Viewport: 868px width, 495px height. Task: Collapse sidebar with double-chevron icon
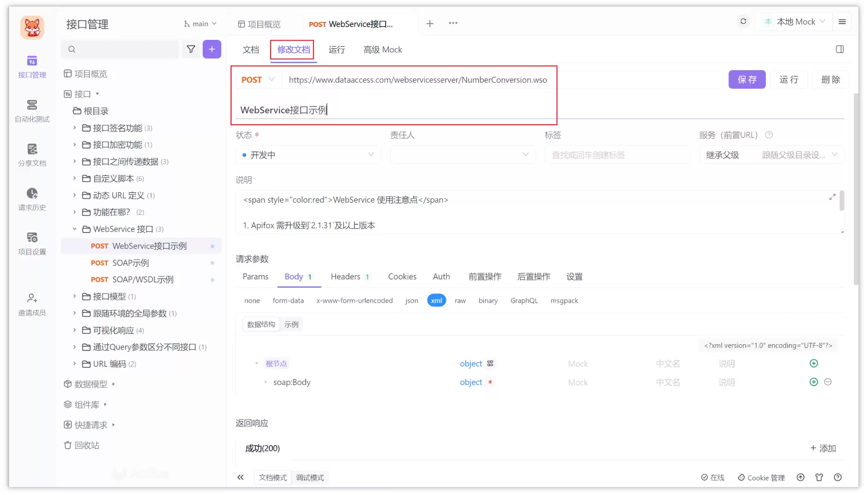[240, 478]
